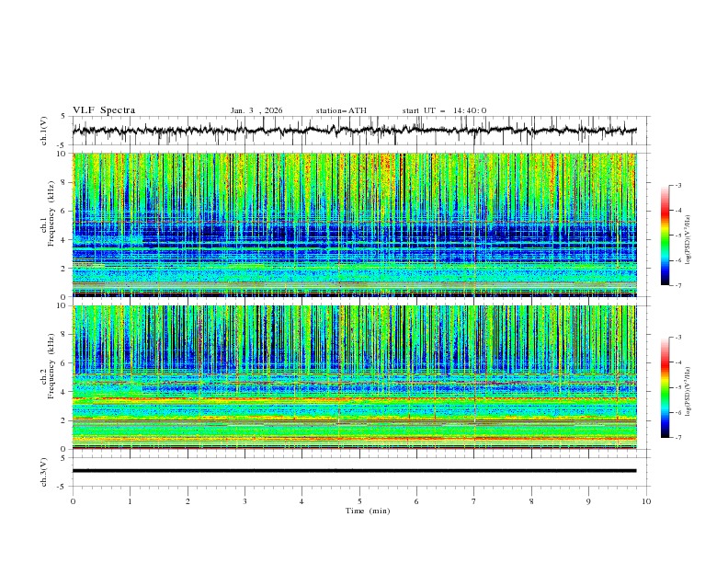This screenshot has width=728, height=563.
Task: Click the ch.2 colorbar "log(PSD)(V²/Hz)" label
Action: tap(688, 392)
